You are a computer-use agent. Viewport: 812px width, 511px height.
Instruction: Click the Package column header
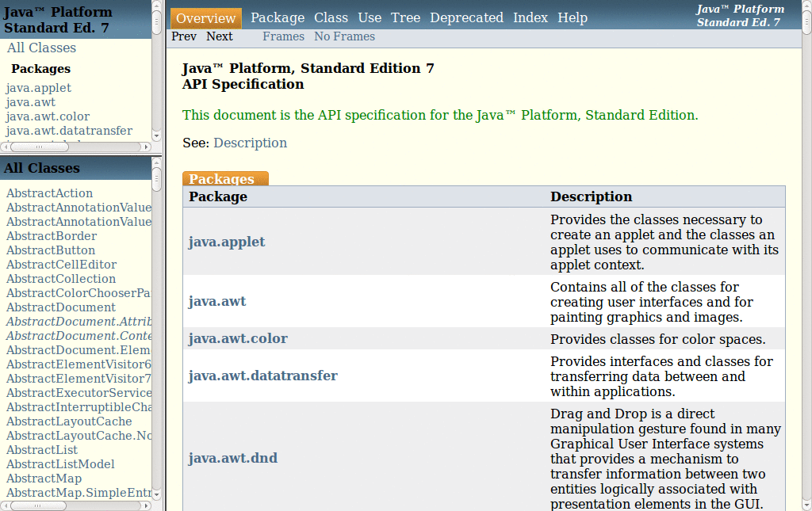[x=217, y=197]
